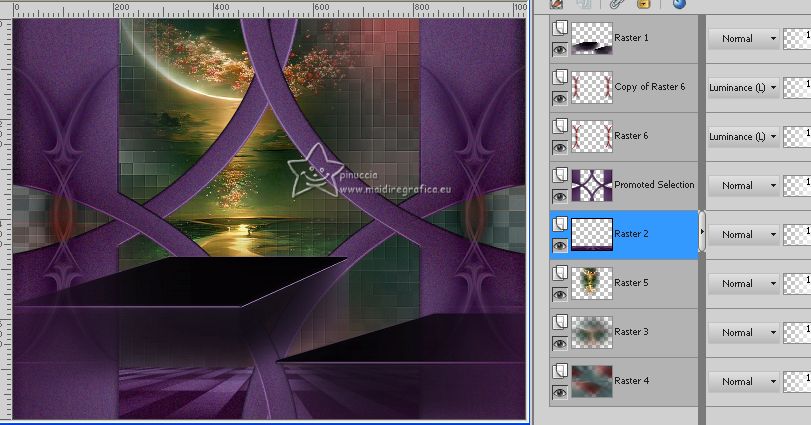The width and height of the screenshot is (811, 425).
Task: Click the raster layer icon of Raster 2
Action: click(560, 224)
